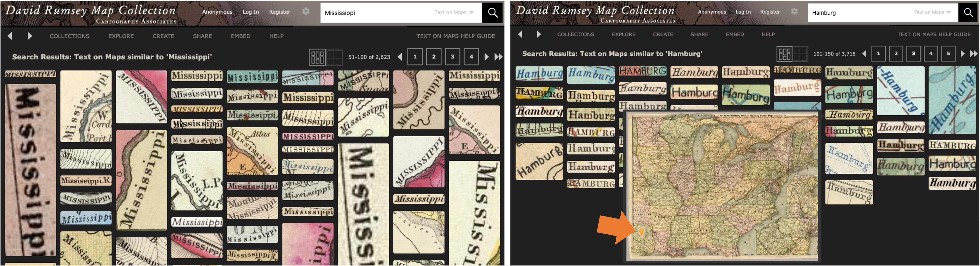Open the large curved 'Hamburg' thumbnail bottom-left
Image resolution: width=980 pixels, height=266 pixels.
[539, 162]
